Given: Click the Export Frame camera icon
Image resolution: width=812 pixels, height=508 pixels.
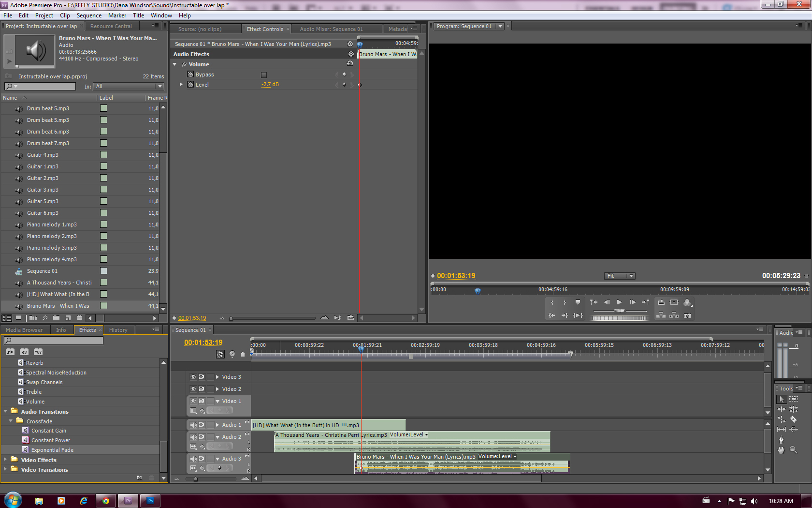Looking at the screenshot, I should (687, 315).
